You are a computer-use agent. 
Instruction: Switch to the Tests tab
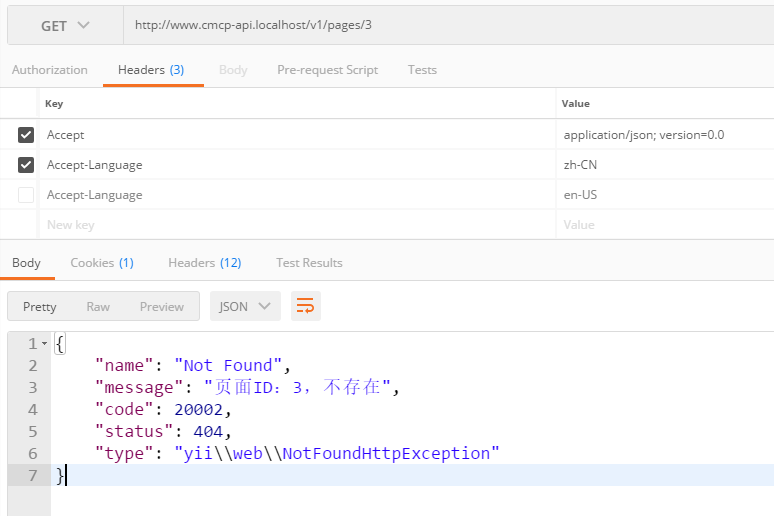[422, 70]
